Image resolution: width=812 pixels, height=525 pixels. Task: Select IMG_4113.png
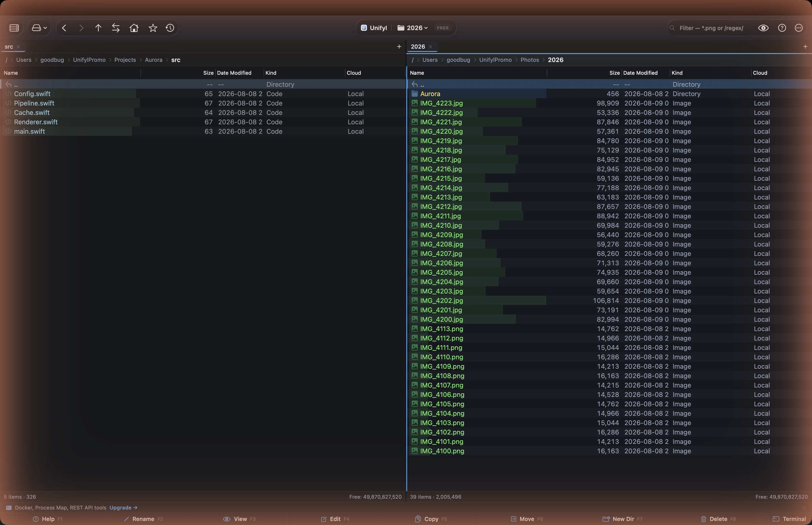609,329
